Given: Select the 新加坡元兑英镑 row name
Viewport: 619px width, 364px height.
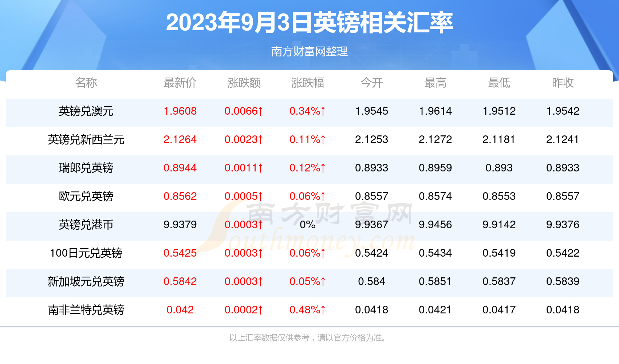Looking at the screenshot, I should pos(86,281).
